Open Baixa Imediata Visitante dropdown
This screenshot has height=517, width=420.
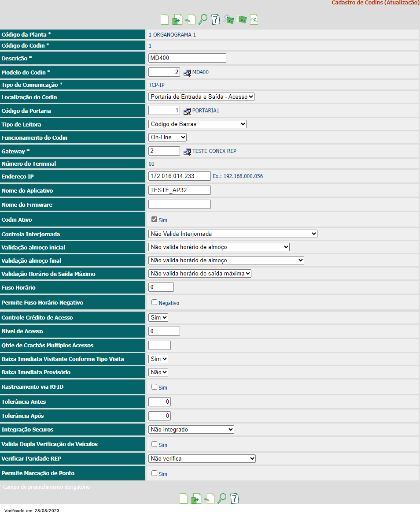pyautogui.click(x=158, y=359)
